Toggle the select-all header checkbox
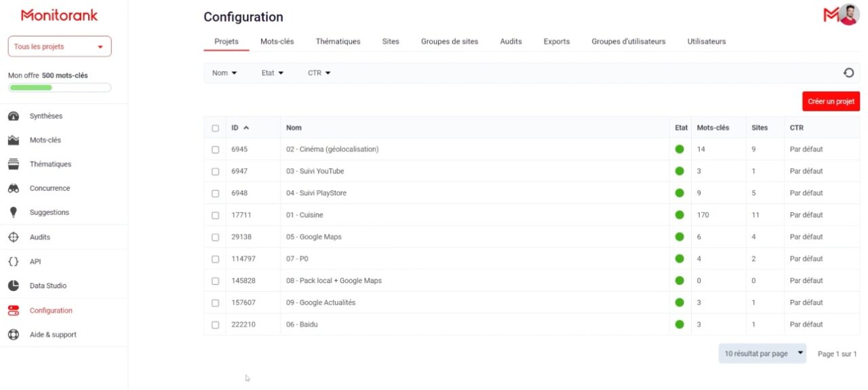The width and height of the screenshot is (868, 390). pyautogui.click(x=215, y=128)
